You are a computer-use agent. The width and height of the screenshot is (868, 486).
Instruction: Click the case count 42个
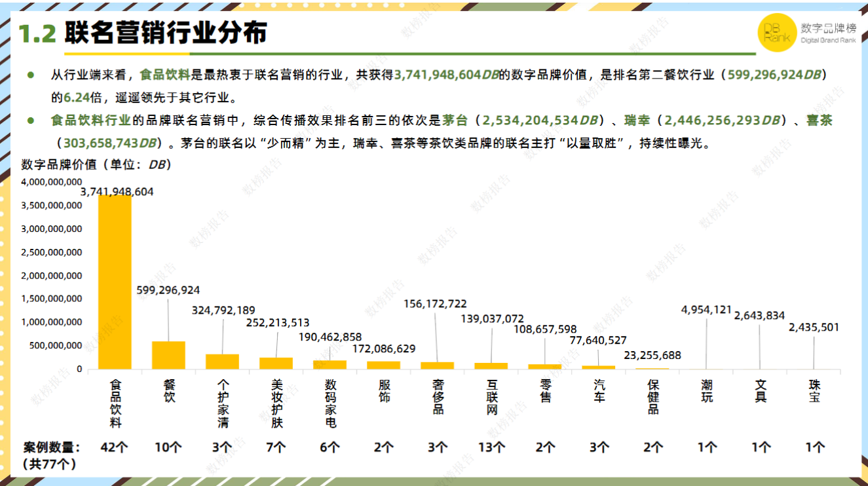coord(115,448)
